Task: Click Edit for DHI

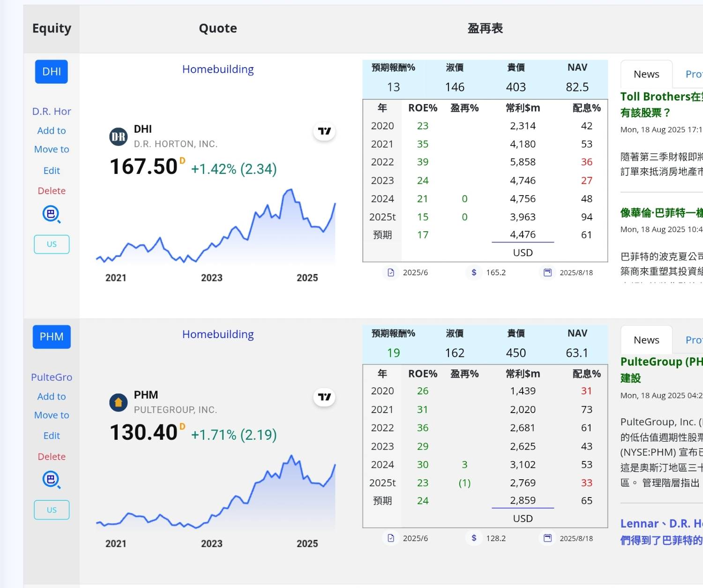Action: tap(52, 171)
